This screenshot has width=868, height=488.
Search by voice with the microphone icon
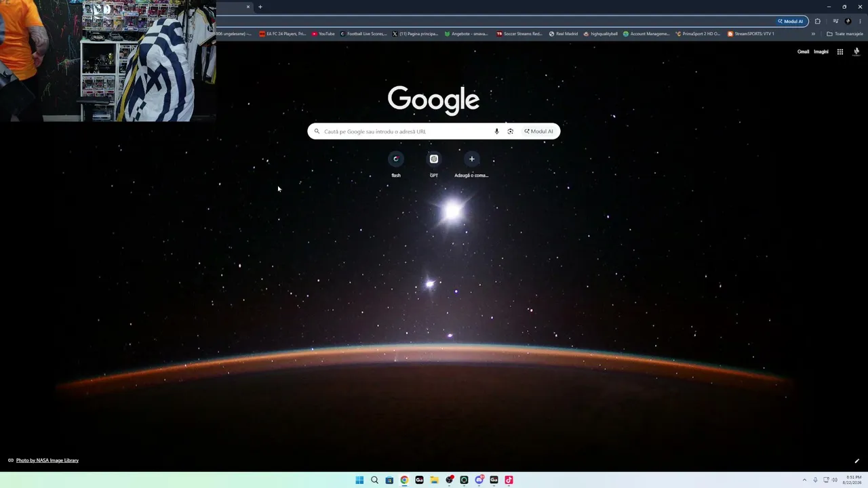(x=496, y=131)
